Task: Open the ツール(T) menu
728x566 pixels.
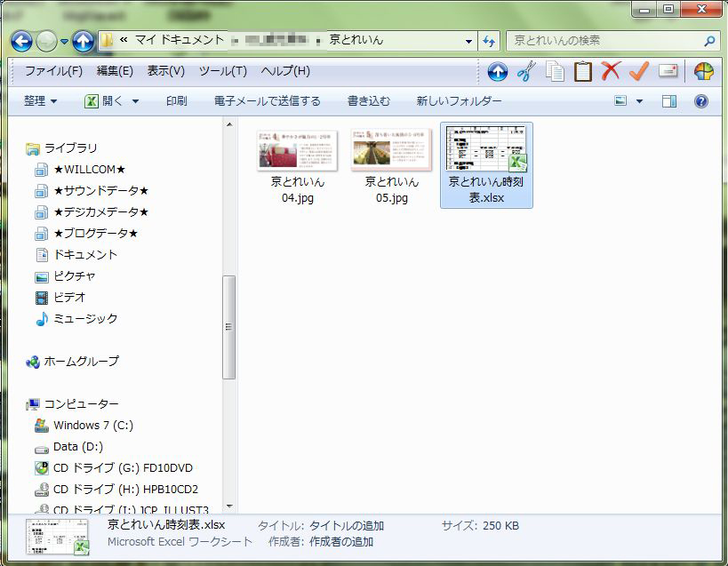Action: pos(222,71)
